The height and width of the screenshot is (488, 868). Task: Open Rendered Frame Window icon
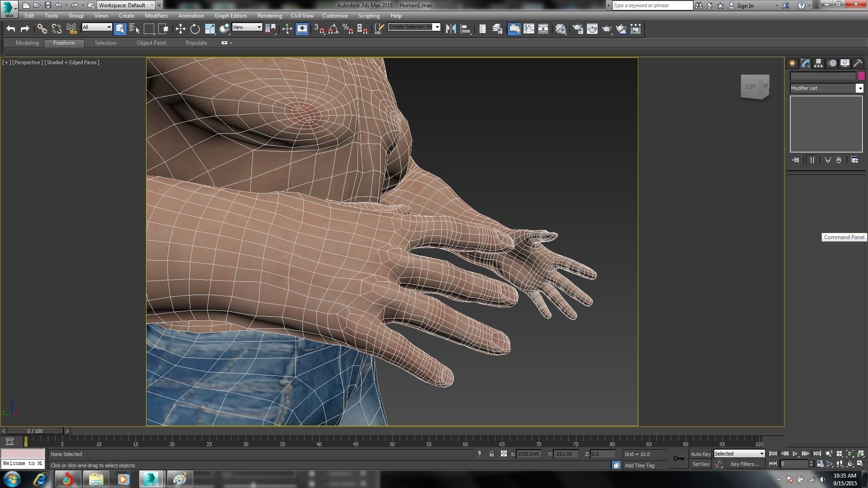[x=592, y=29]
